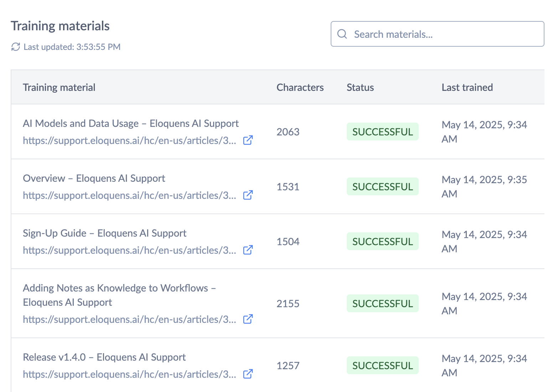The height and width of the screenshot is (392, 558).
Task: Focus the Search materials input field
Action: point(437,34)
